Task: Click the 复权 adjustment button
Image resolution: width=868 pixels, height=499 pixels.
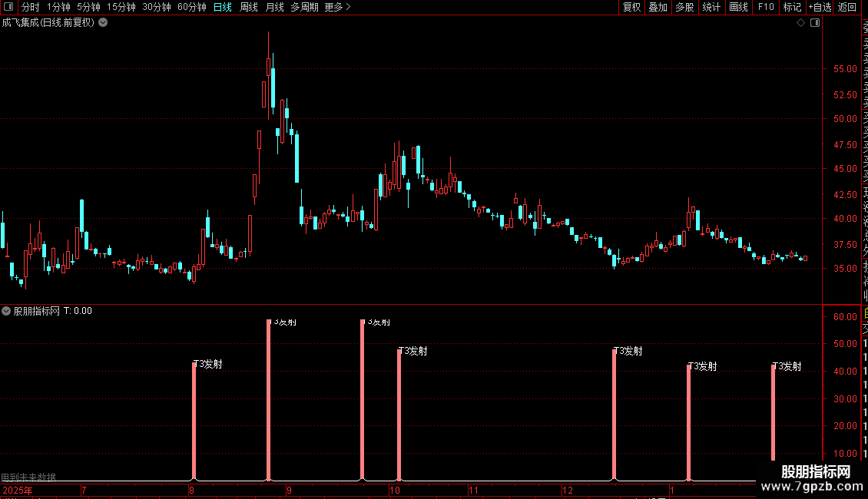Action: tap(631, 7)
